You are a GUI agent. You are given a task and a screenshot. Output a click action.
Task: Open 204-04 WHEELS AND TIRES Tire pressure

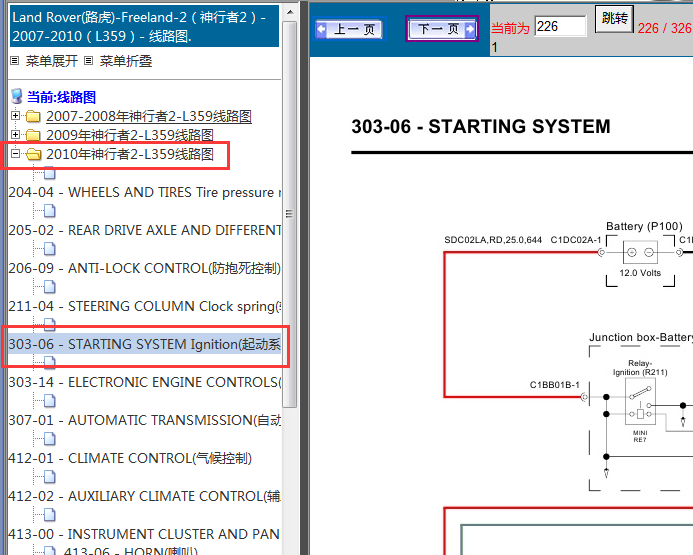(145, 192)
